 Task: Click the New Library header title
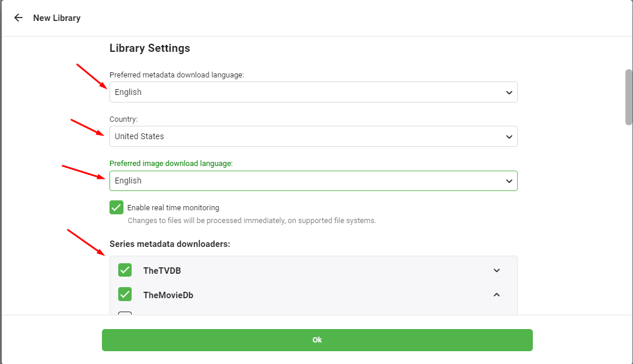(56, 17)
